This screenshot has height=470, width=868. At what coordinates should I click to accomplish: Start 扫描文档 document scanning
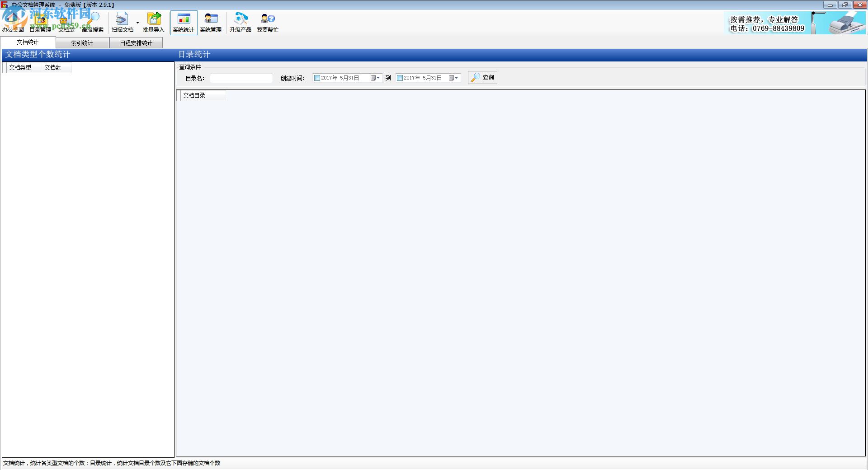click(x=122, y=22)
